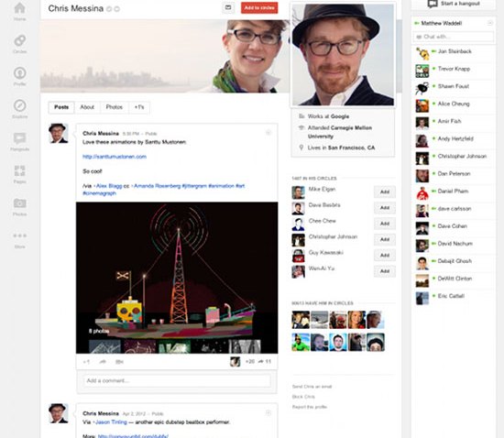Click the first follower thumbnail in have him in circles
Image resolution: width=504 pixels, height=438 pixels.
point(301,320)
